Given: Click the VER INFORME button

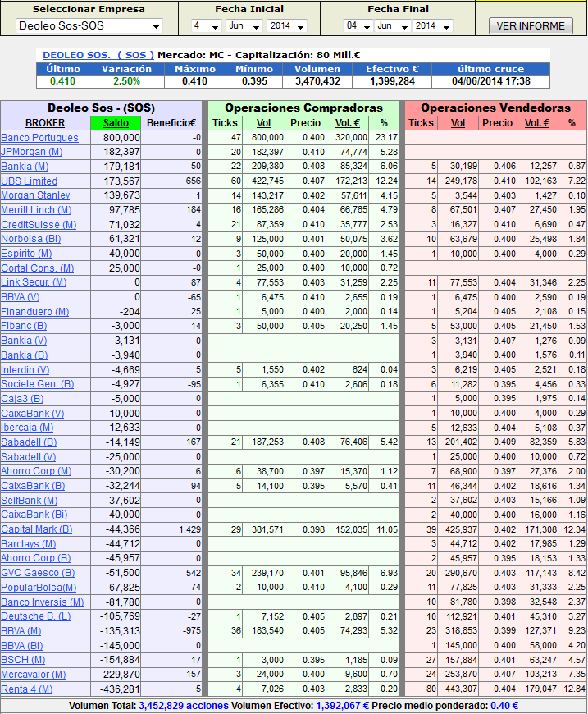Looking at the screenshot, I should tap(531, 26).
